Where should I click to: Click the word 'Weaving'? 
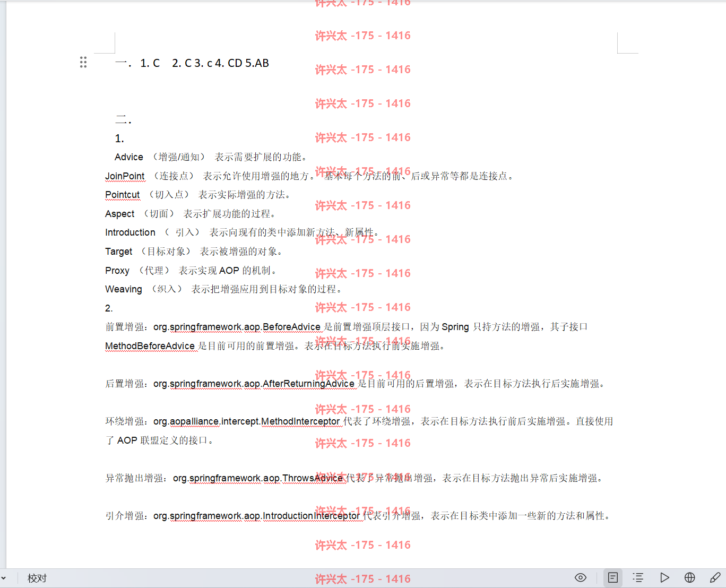tap(124, 289)
